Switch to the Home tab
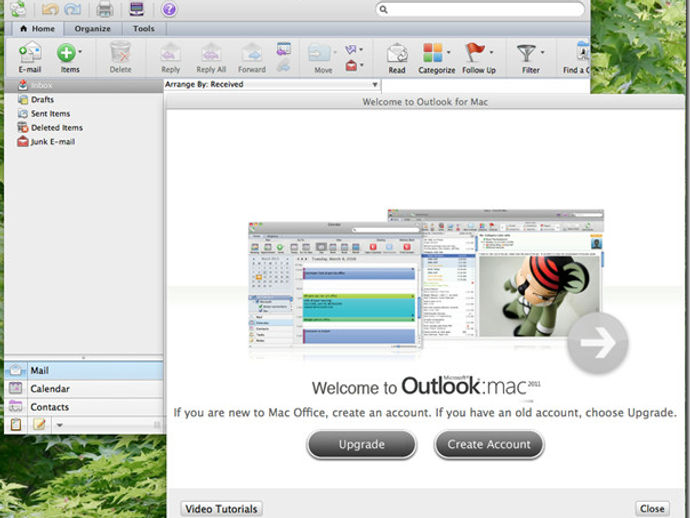The height and width of the screenshot is (518, 690). click(x=37, y=29)
